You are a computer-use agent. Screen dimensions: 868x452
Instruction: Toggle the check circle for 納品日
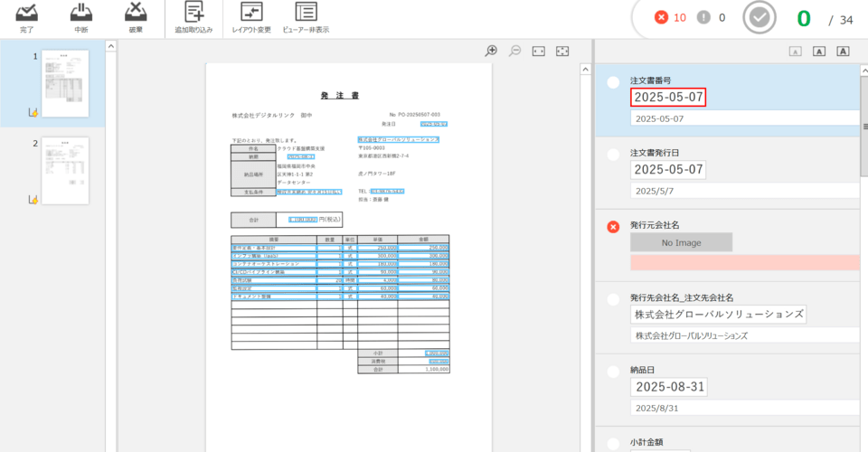pyautogui.click(x=613, y=372)
